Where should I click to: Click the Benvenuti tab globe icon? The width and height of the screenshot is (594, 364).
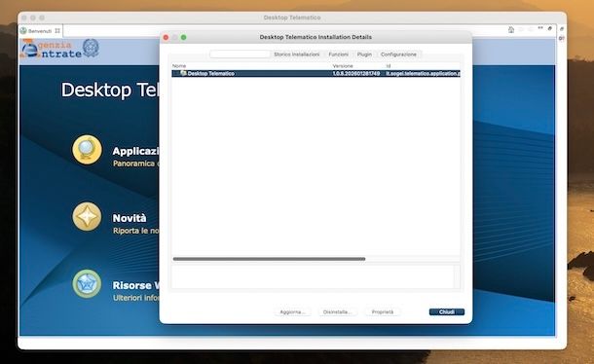23,31
